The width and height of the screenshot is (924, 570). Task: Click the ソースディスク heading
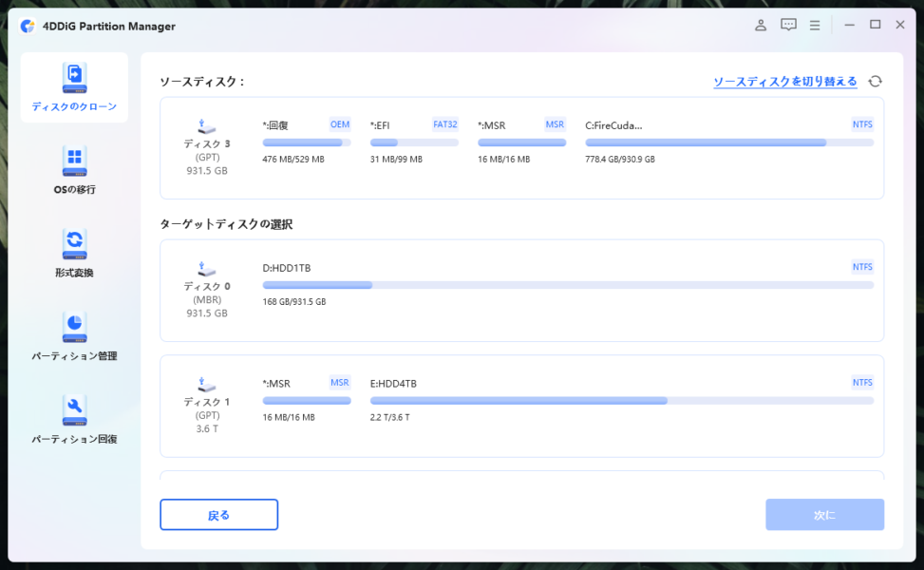(201, 82)
